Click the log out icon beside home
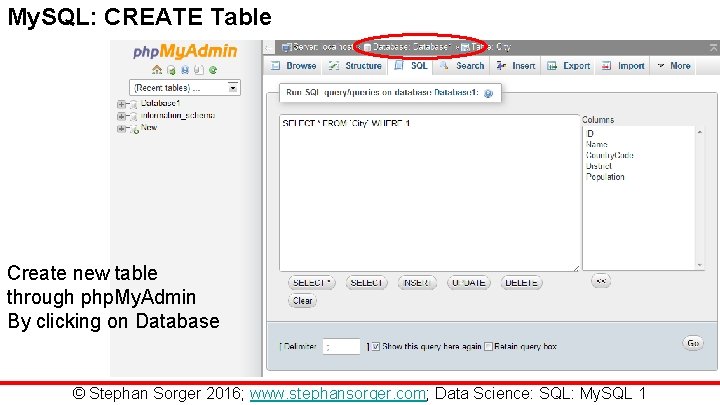 [x=171, y=70]
